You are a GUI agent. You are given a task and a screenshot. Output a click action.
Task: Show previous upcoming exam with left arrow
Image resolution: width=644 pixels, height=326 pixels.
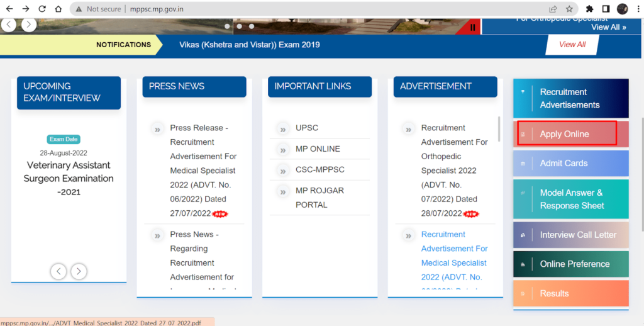[58, 271]
